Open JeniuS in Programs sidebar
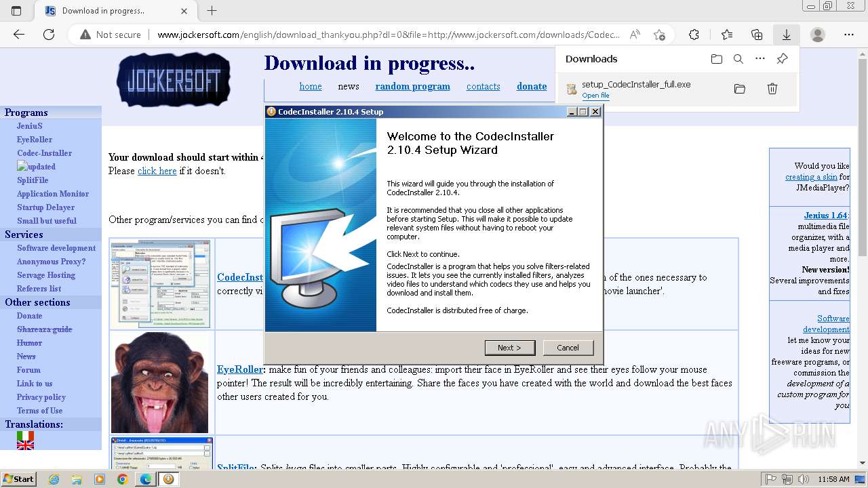 coord(30,126)
